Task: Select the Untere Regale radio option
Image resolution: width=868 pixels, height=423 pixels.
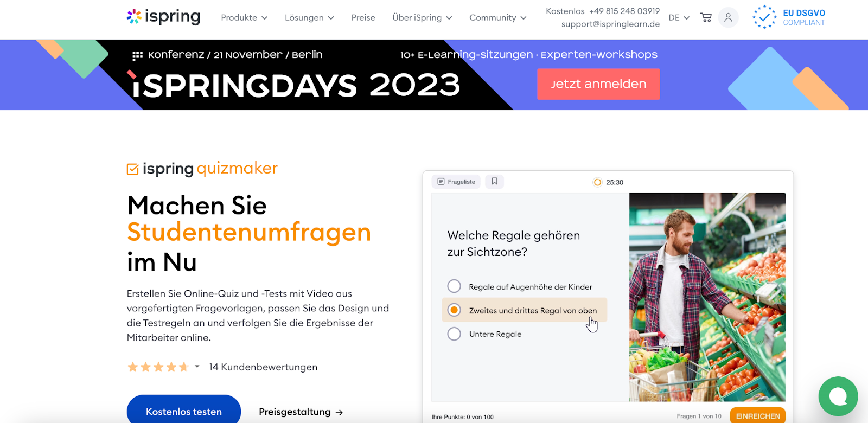Action: pos(454,334)
